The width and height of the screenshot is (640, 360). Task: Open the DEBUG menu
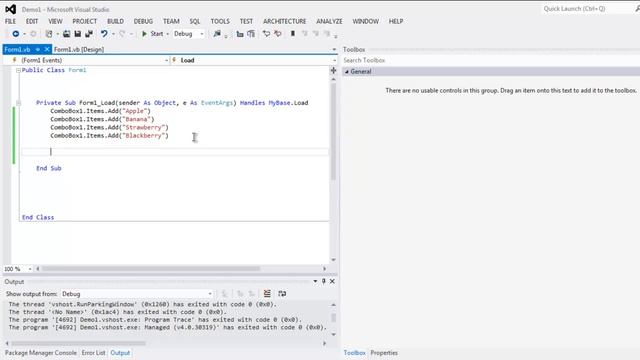pyautogui.click(x=143, y=21)
